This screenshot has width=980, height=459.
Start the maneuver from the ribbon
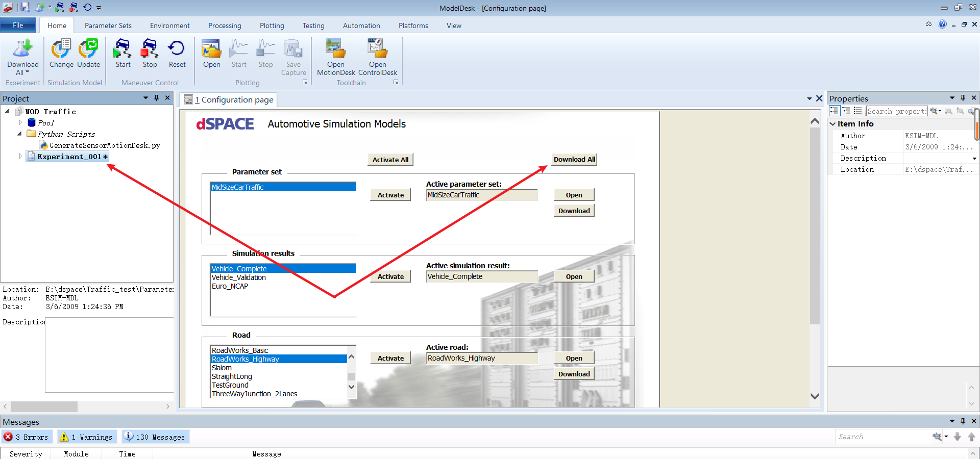tap(122, 54)
